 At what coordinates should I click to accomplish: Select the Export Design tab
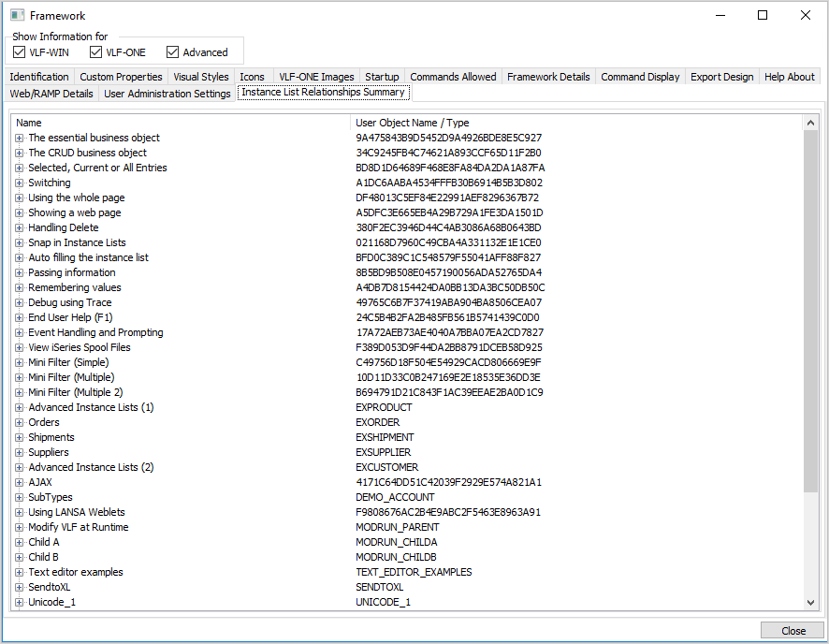721,77
